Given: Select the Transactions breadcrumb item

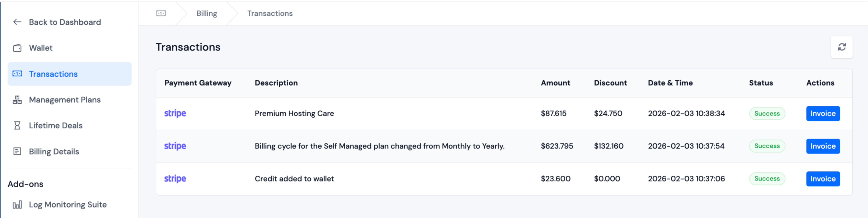Looking at the screenshot, I should click(269, 13).
